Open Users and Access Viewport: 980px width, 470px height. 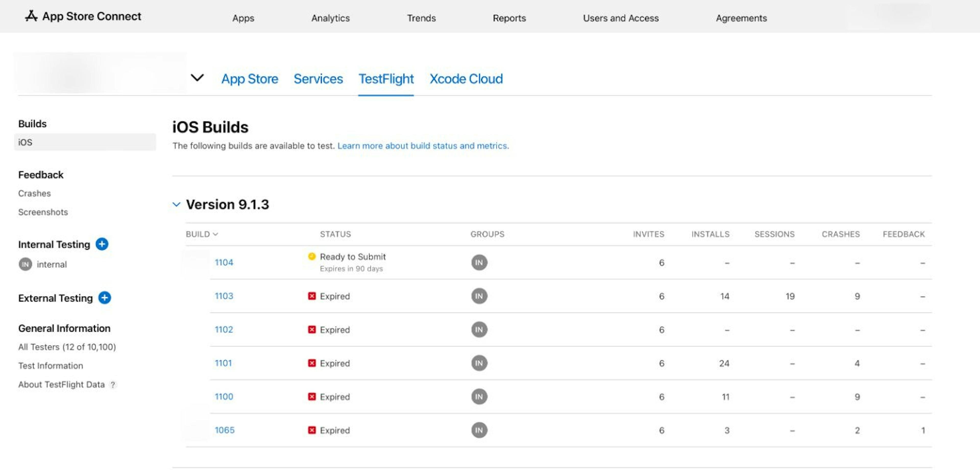tap(620, 18)
